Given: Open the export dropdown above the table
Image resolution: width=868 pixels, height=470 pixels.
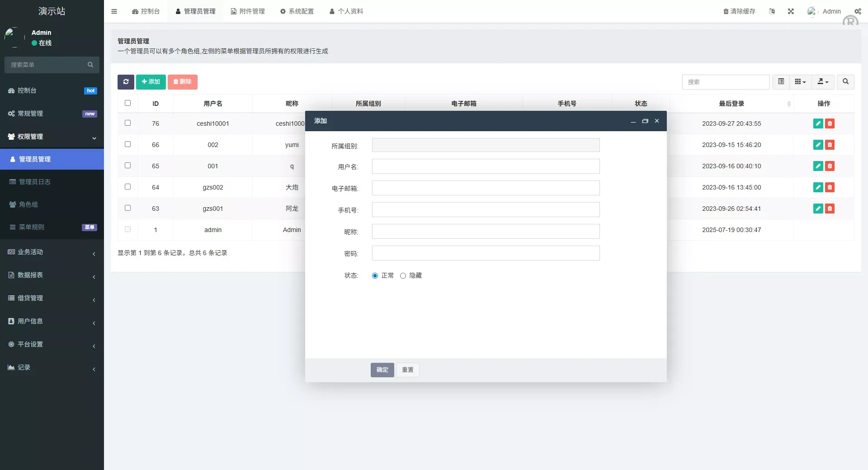Looking at the screenshot, I should coord(823,82).
